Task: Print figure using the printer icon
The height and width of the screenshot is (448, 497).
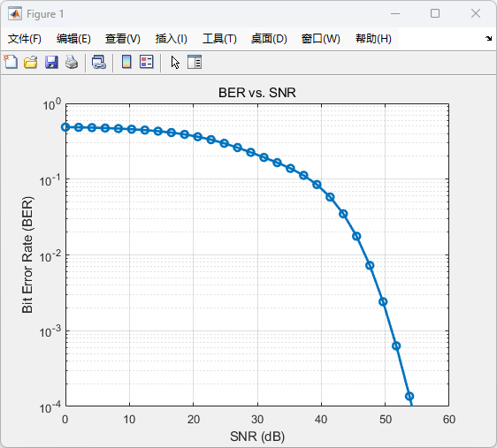Action: click(x=72, y=62)
